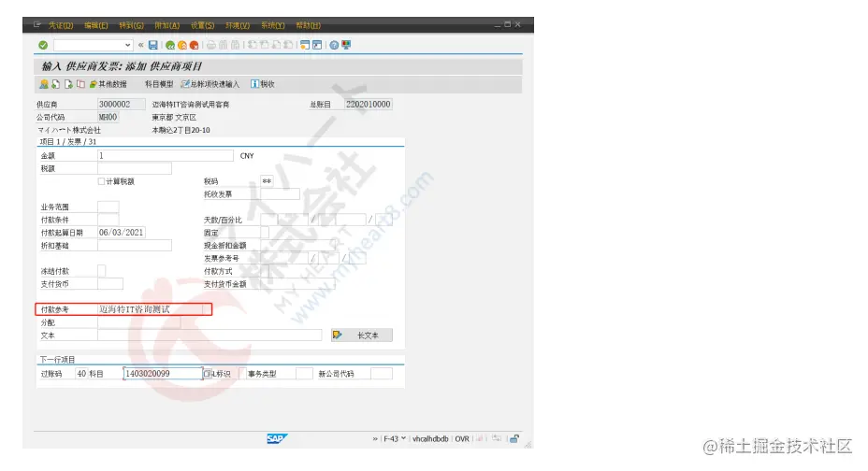The height and width of the screenshot is (471, 868).
Task: Toggle the 计算税额 checkbox
Action: 101,181
